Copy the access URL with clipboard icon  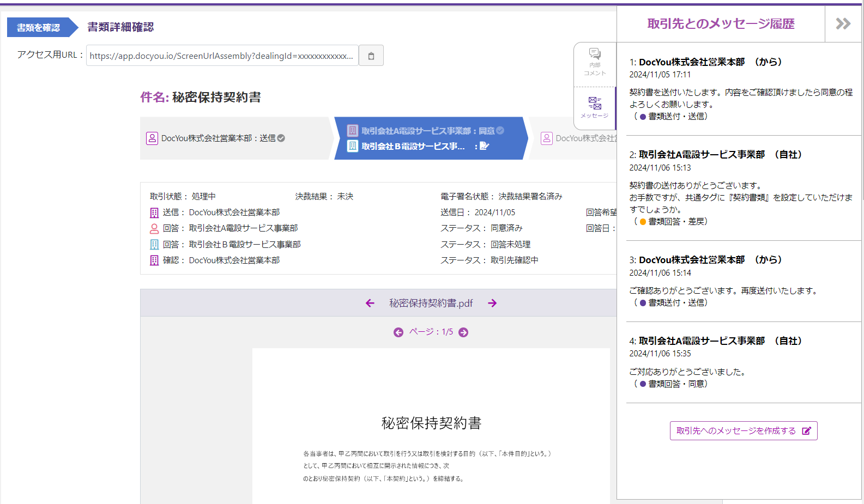tap(371, 56)
